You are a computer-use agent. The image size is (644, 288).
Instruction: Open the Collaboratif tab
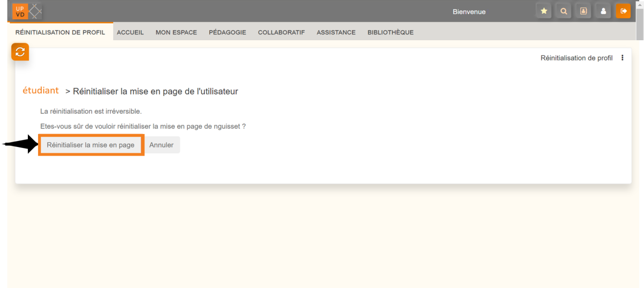click(x=281, y=32)
